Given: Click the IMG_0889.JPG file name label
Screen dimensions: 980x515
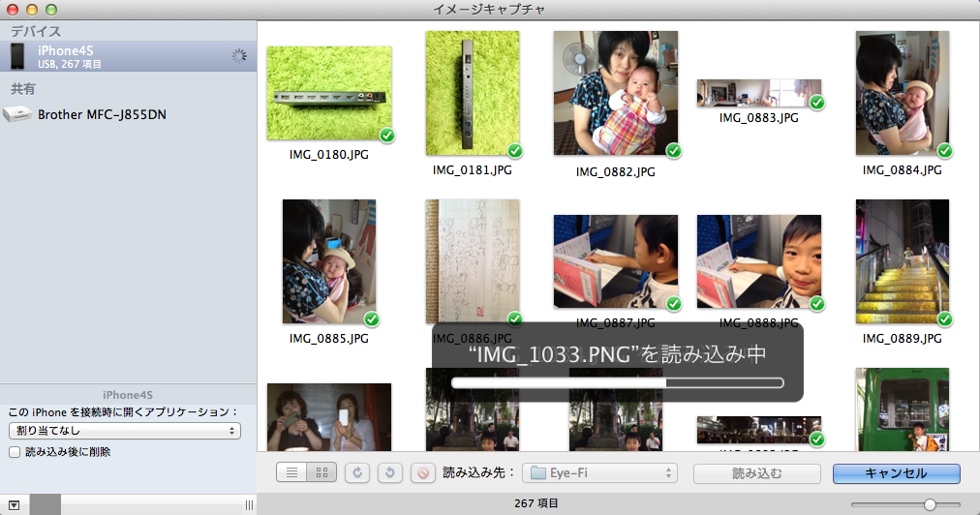Looking at the screenshot, I should click(902, 338).
